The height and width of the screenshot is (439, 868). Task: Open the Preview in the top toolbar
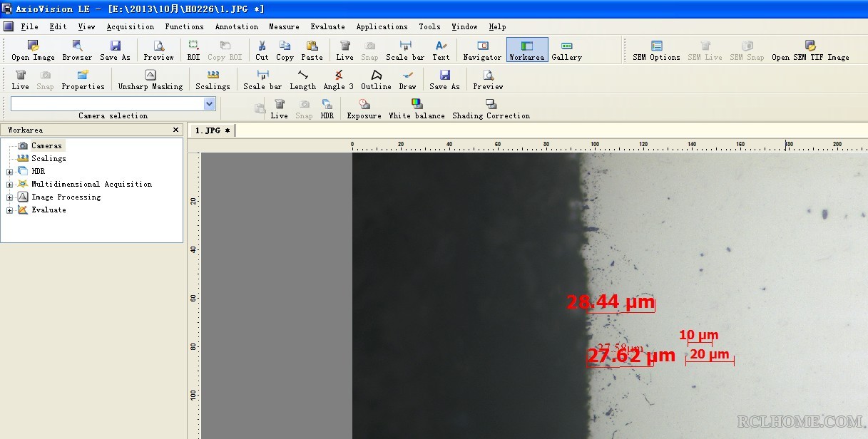click(158, 50)
